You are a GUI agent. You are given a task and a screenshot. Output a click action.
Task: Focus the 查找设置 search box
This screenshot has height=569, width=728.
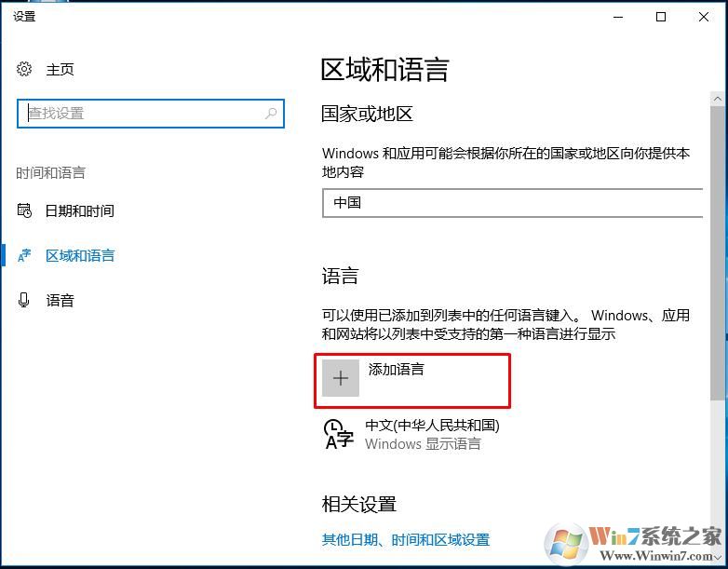pyautogui.click(x=151, y=113)
